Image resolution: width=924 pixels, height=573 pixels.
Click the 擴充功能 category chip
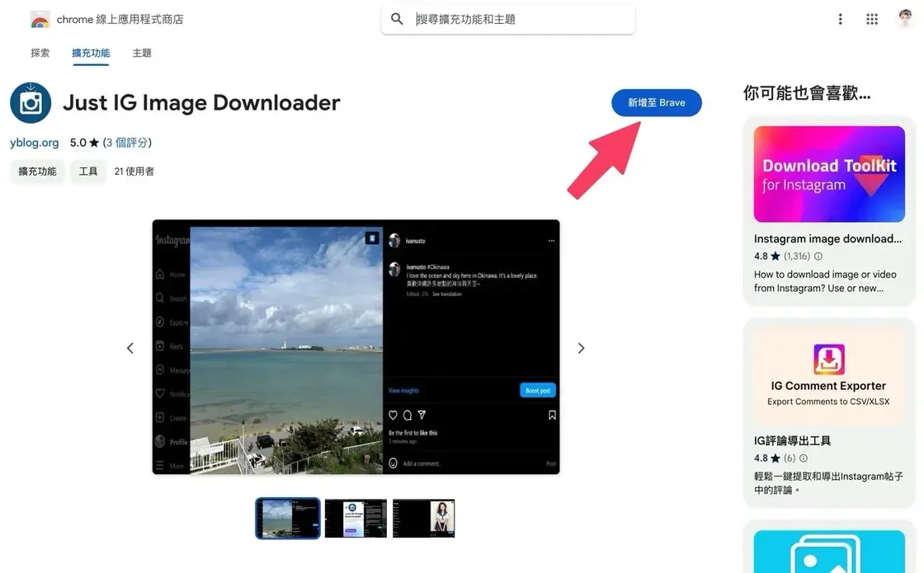37,171
